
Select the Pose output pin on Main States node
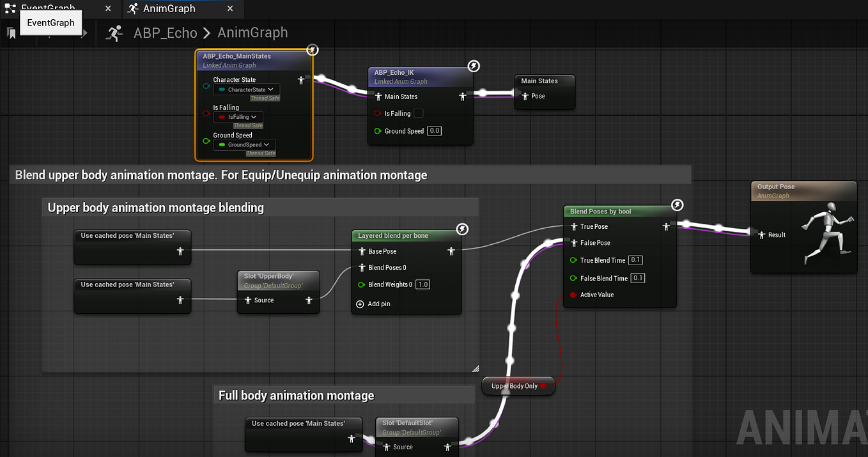click(x=525, y=96)
